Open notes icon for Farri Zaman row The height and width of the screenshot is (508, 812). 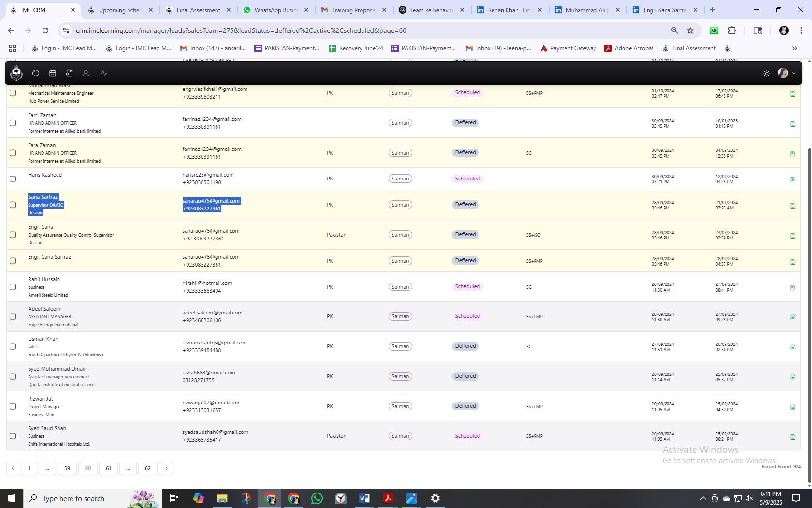point(793,124)
